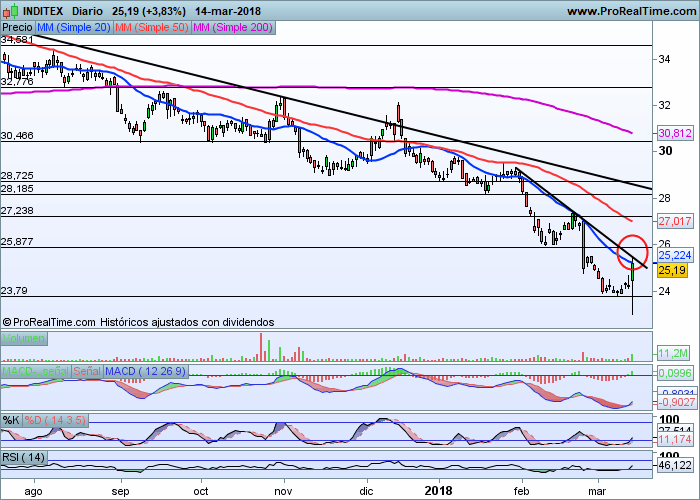Click the nov month marker on time axis
This screenshot has width=700, height=500.
pos(283,492)
